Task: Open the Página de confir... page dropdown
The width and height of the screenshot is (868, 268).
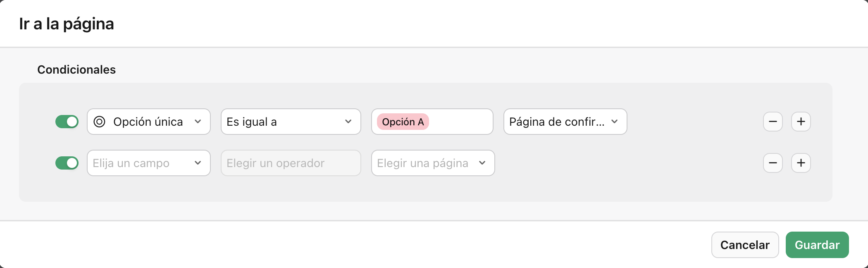Action: 565,122
